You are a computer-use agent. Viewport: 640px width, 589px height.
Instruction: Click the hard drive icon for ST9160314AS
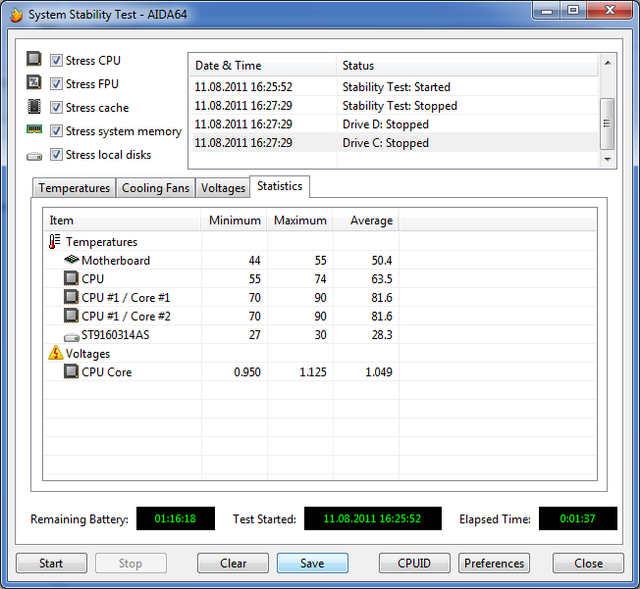71,335
